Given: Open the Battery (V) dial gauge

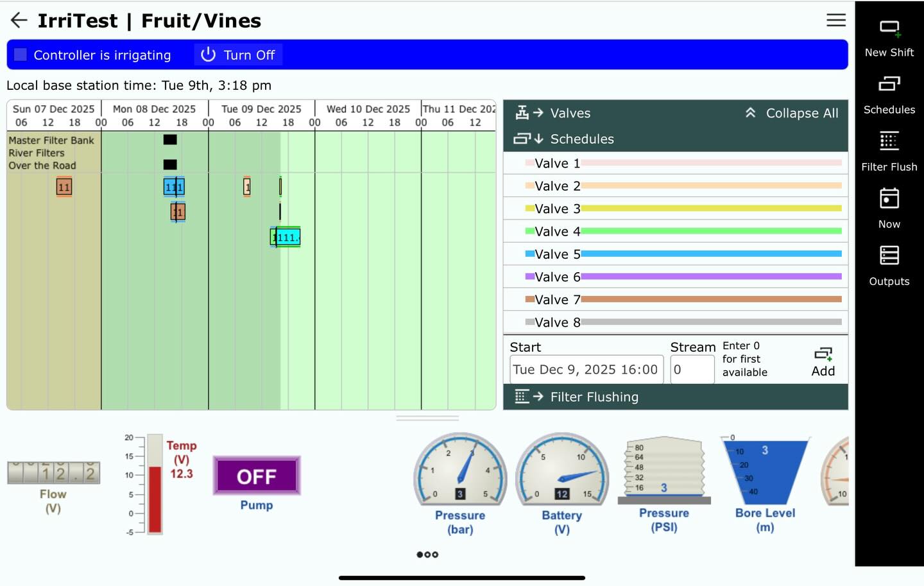Looking at the screenshot, I should click(562, 485).
